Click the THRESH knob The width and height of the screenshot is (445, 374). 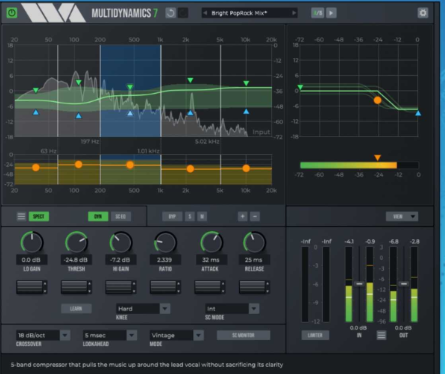pos(76,242)
